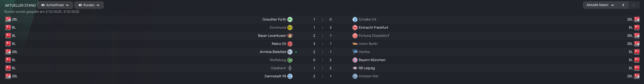Click the Union Berlin club logo
Screen dimensions: 644x84
(x=355, y=44)
